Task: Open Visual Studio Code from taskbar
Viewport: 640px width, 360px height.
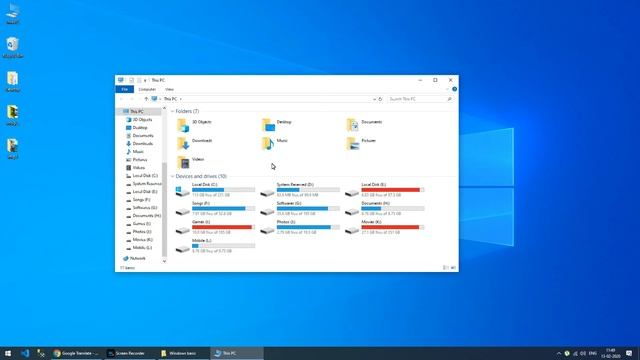Action: [x=25, y=353]
